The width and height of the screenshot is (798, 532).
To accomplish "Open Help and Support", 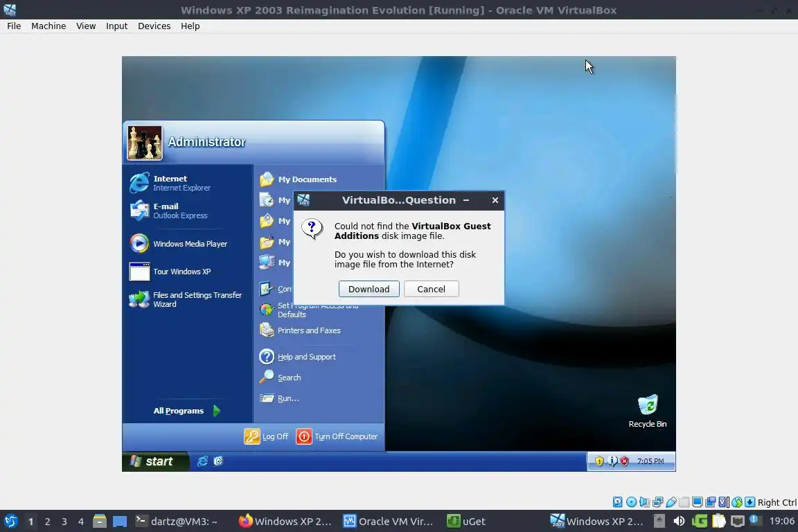I will pyautogui.click(x=298, y=357).
